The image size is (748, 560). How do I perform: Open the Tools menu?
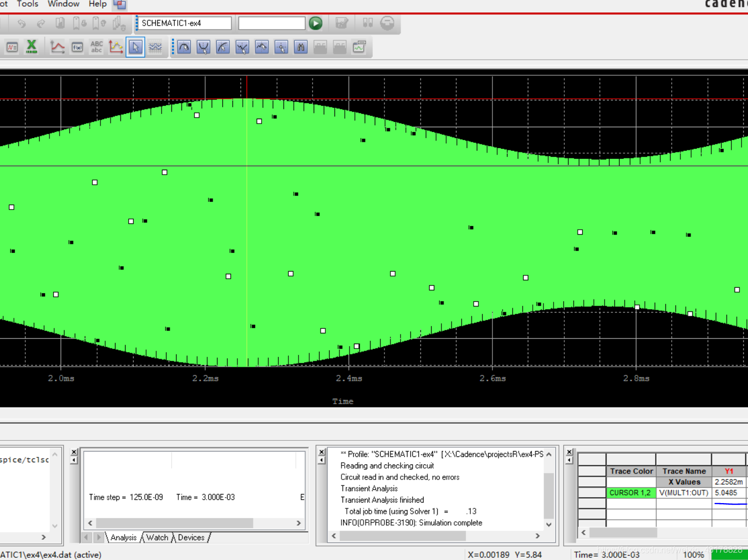click(x=27, y=4)
